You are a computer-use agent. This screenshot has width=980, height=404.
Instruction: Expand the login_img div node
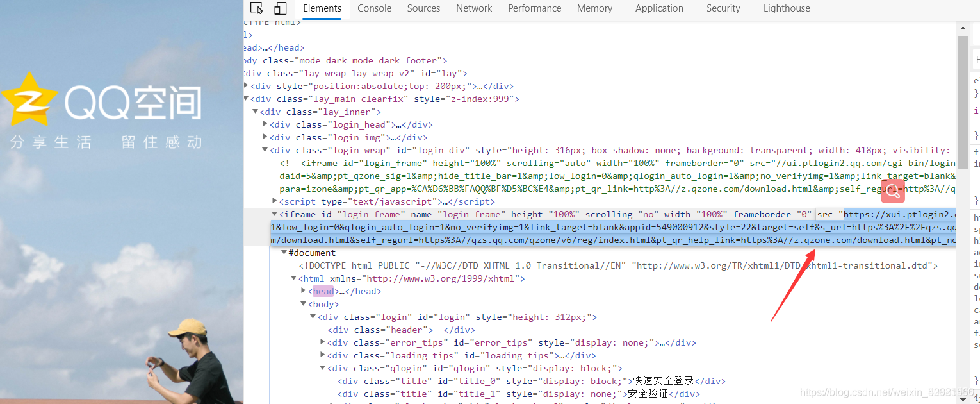(x=266, y=137)
